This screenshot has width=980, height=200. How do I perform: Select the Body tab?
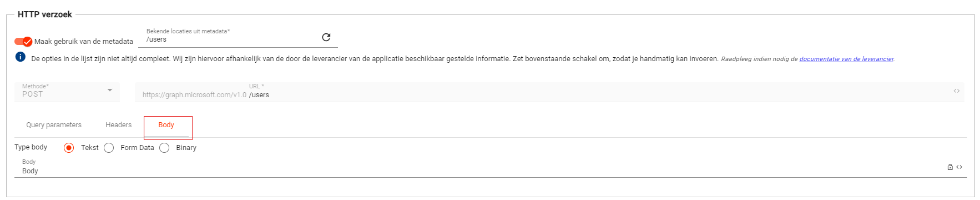[166, 125]
